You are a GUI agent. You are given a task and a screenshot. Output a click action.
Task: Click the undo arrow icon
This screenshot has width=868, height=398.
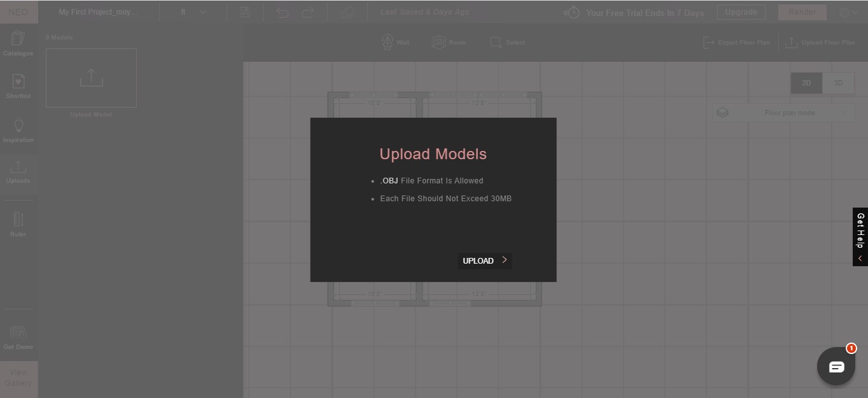(283, 12)
